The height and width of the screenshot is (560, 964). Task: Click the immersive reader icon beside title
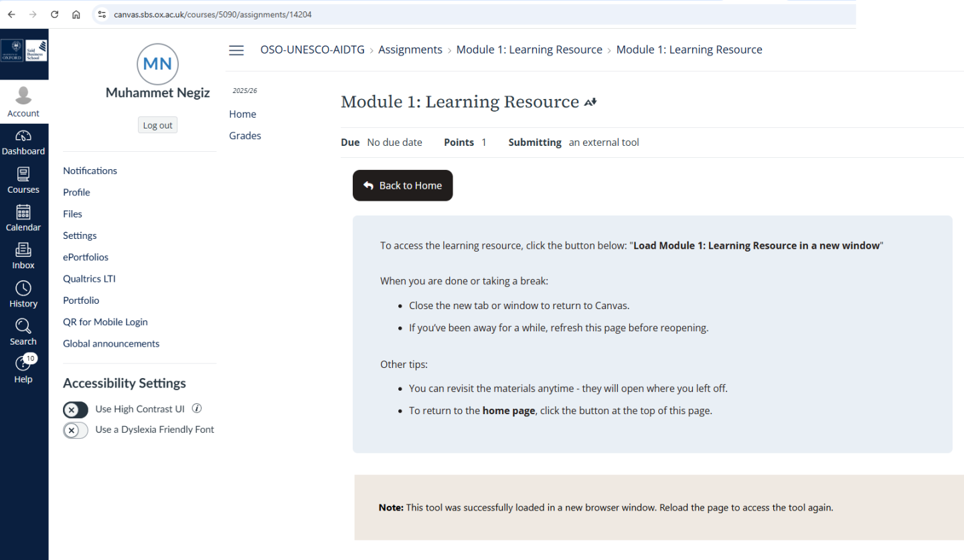tap(590, 102)
